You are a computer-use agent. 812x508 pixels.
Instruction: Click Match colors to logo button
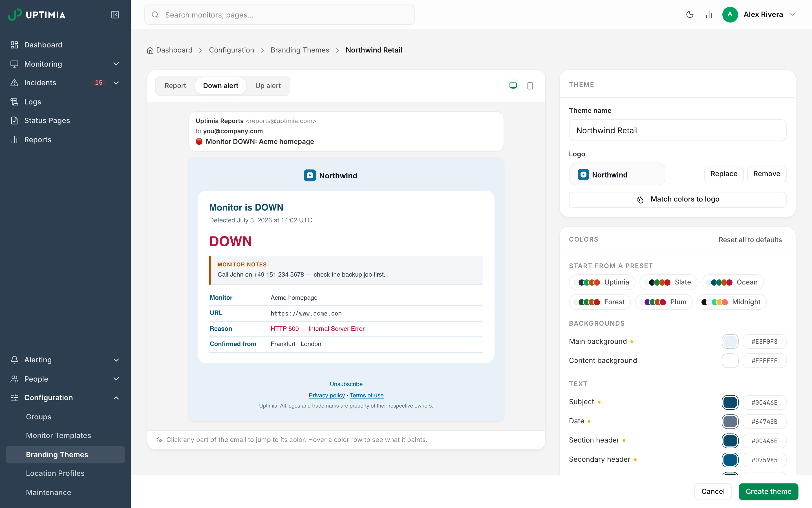[x=678, y=200]
